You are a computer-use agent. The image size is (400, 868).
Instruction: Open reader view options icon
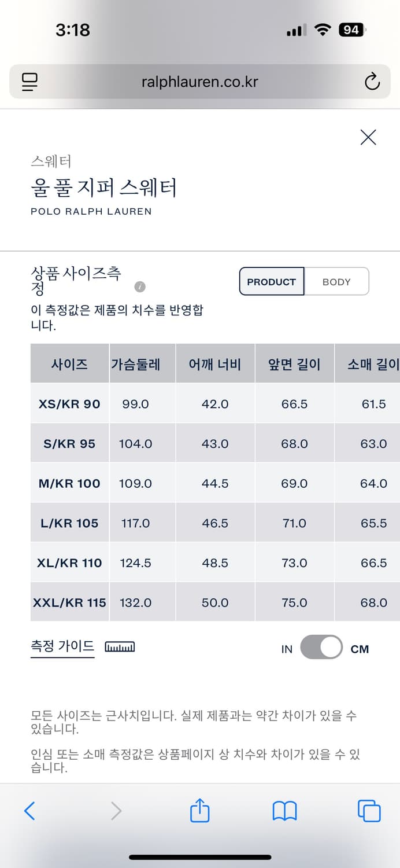[29, 82]
